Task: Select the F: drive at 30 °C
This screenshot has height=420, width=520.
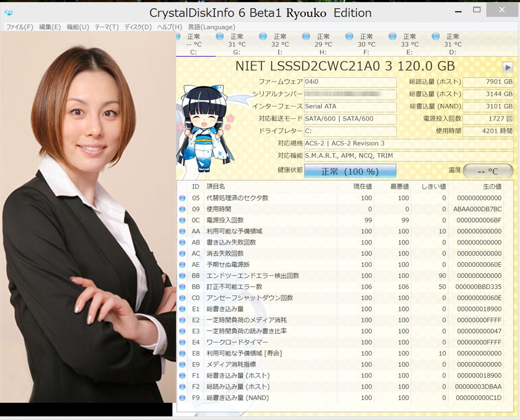Action: click(x=366, y=44)
